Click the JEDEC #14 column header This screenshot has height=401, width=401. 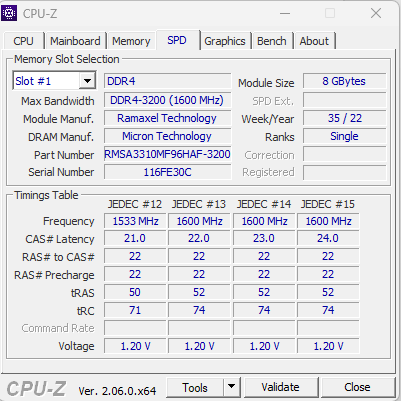(x=264, y=204)
